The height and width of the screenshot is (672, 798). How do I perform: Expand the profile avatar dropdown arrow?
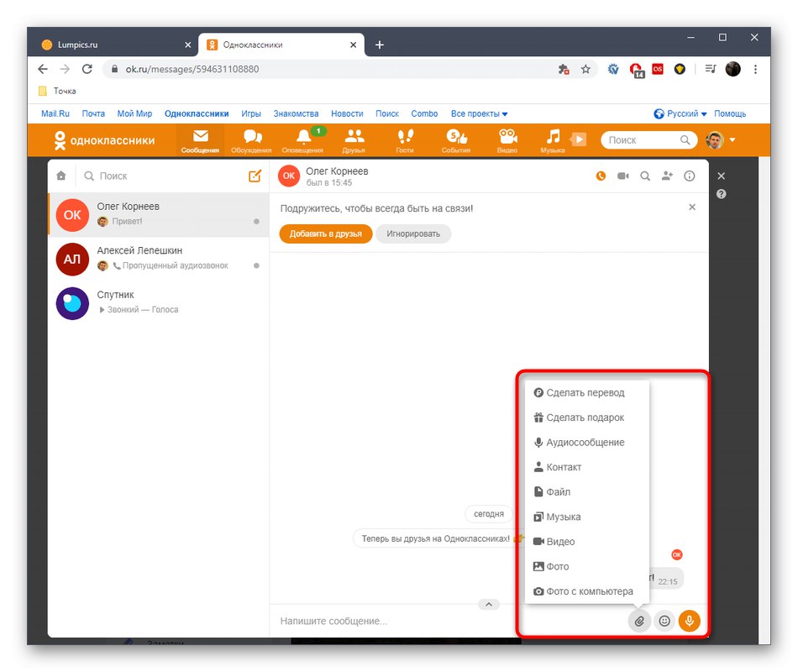pos(732,139)
